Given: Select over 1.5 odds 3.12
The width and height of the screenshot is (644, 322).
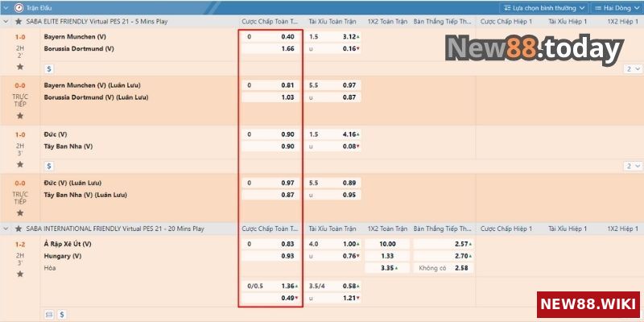Looking at the screenshot, I should tap(334, 36).
